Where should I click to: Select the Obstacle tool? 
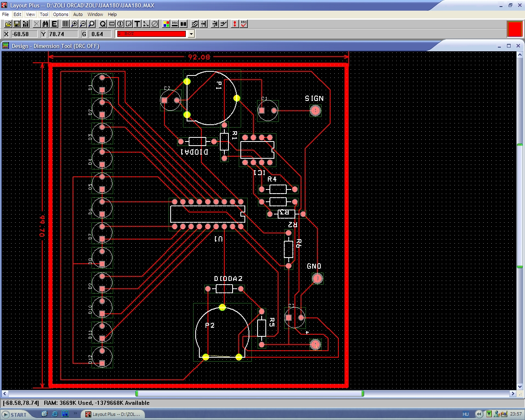click(x=129, y=24)
